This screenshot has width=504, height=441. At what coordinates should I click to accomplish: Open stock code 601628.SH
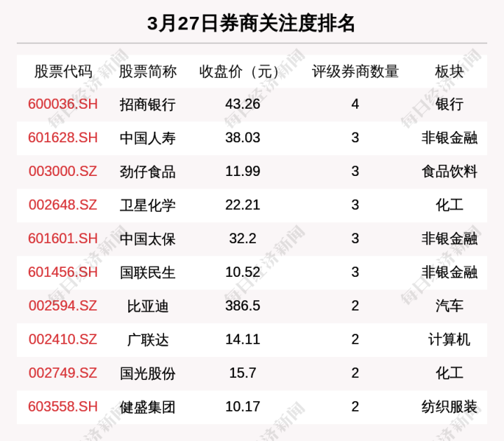tap(63, 137)
